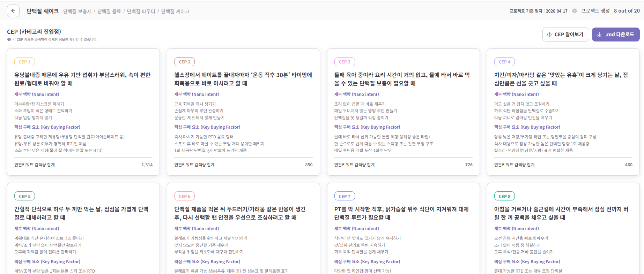Open the CEP 1 badge card
This screenshot has height=274, width=644.
click(24, 62)
